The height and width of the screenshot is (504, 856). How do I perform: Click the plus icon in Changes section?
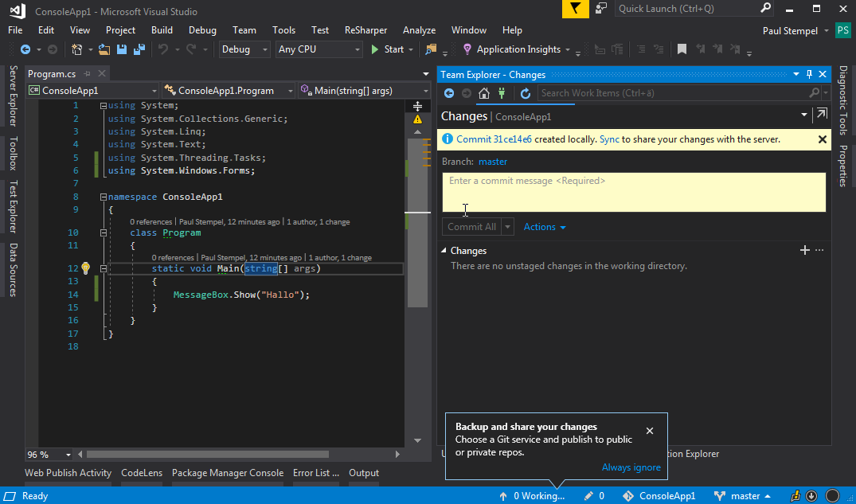pos(804,250)
